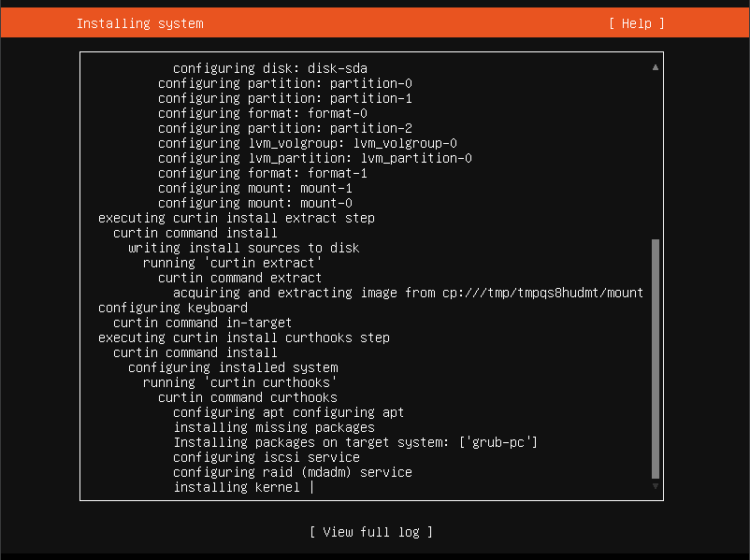Click the 'configuring lvm_partition: lvm_partition-0' line
This screenshot has width=750, height=560.
tap(315, 158)
